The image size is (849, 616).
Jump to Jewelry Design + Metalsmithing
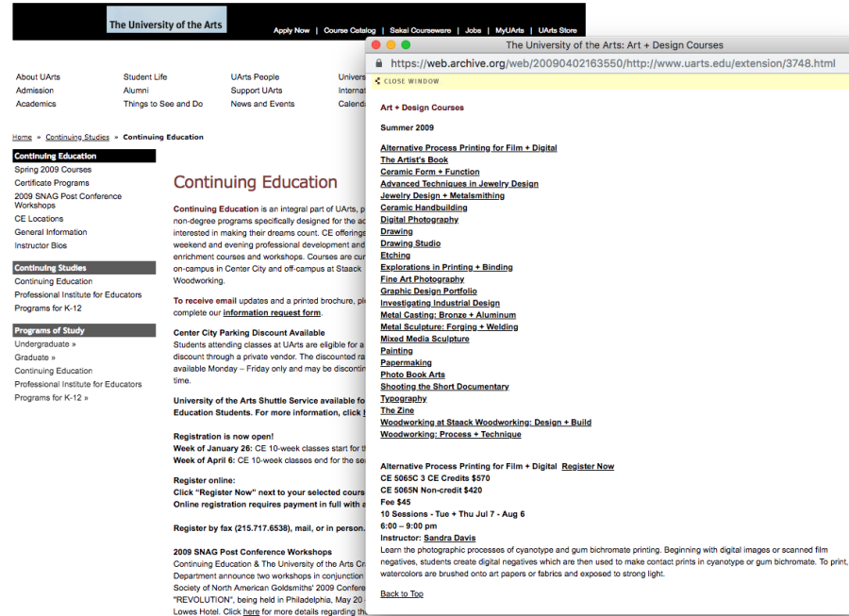[x=442, y=195]
